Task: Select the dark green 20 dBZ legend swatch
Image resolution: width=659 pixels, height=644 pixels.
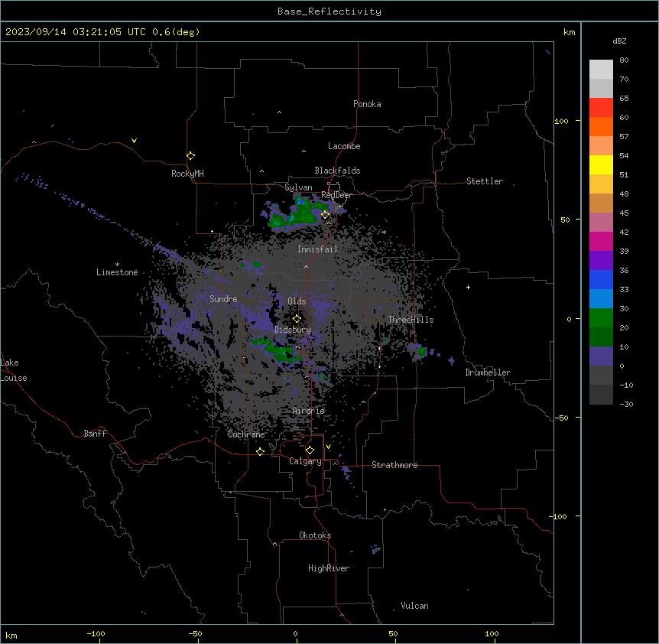Action: 601,337
